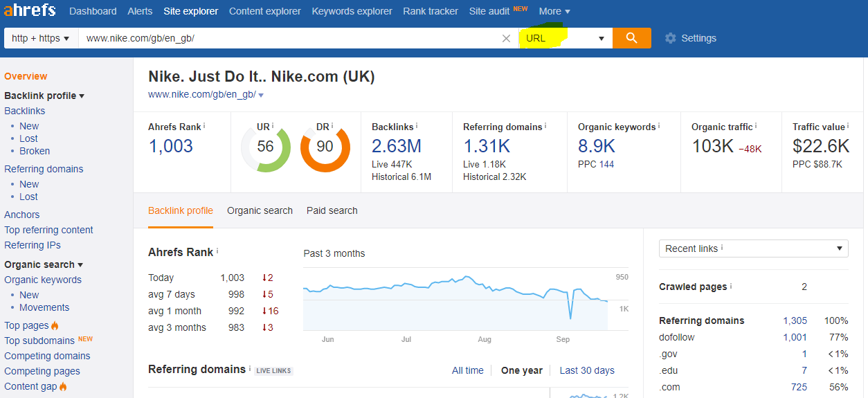Open Keywords explorer in top navigation

coord(352,11)
